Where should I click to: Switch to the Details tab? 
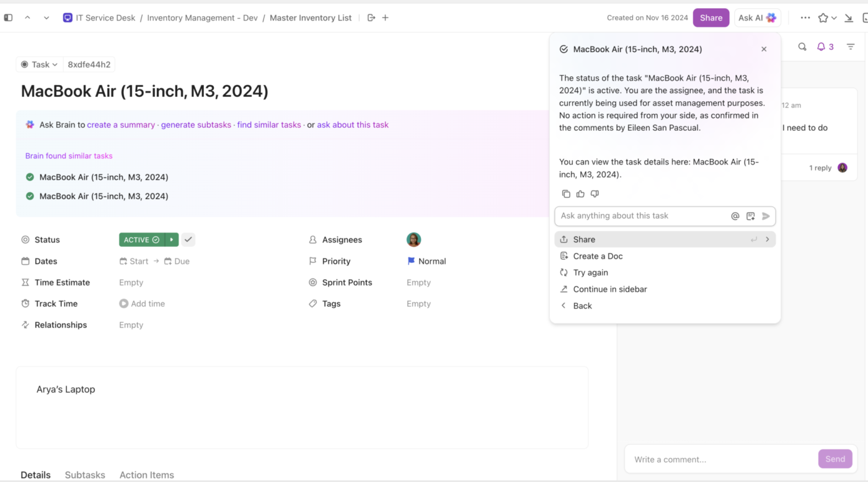coord(35,475)
